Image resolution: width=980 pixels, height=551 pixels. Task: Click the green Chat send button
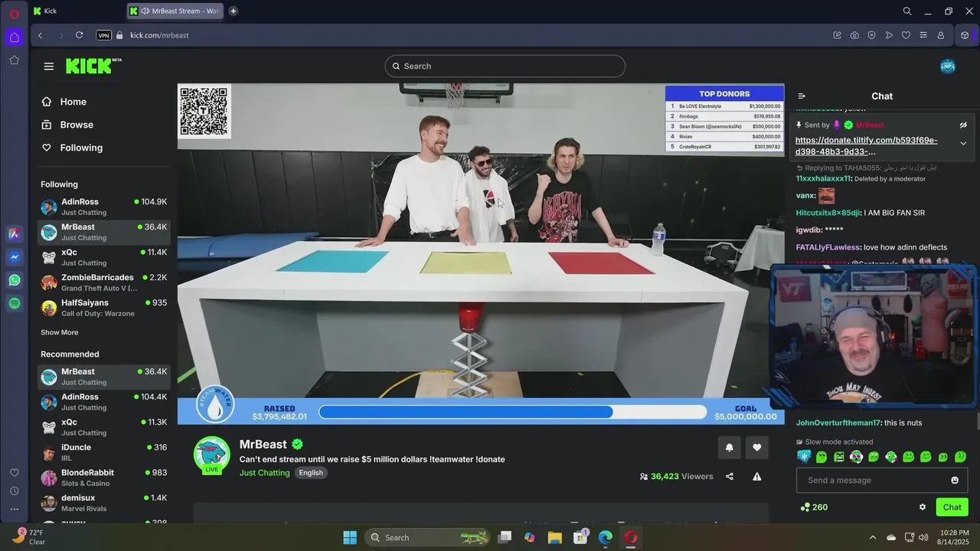[x=952, y=507]
